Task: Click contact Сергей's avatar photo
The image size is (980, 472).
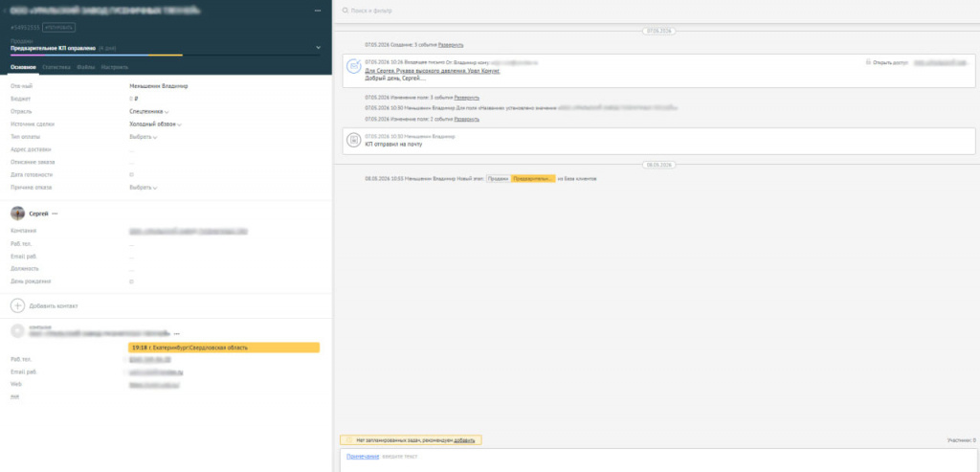Action: coord(17,214)
